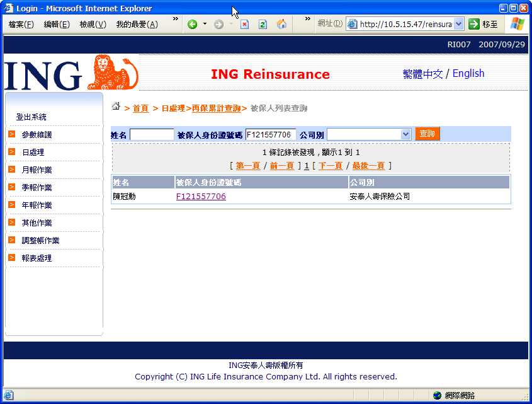Open the 我的最愛(A) menu

[x=137, y=25]
